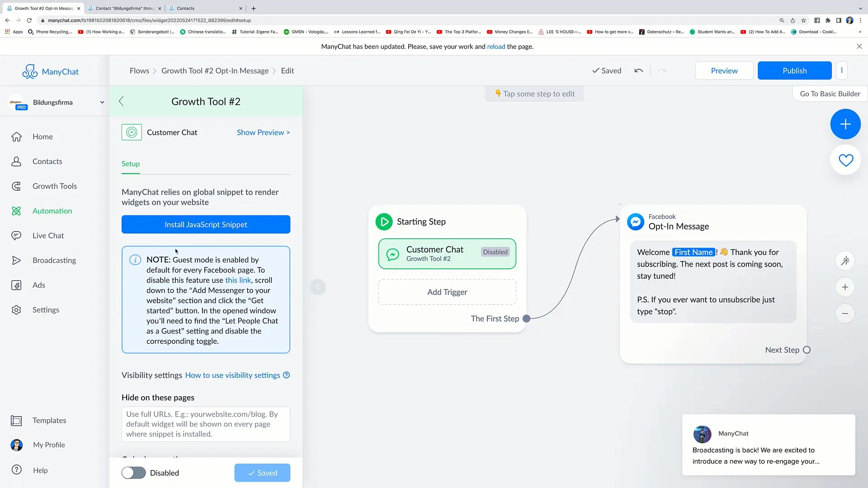Click the sparkle/AI icon on flow canvas

[x=846, y=260]
